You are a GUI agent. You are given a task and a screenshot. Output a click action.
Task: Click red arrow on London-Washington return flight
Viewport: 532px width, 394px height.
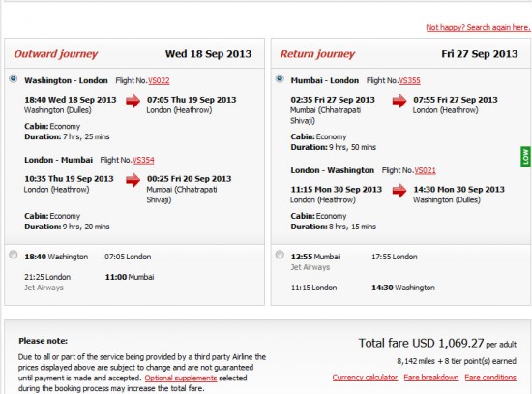point(399,191)
